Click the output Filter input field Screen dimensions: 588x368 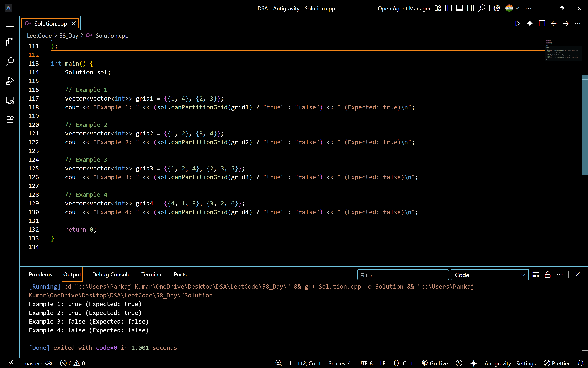coord(402,275)
